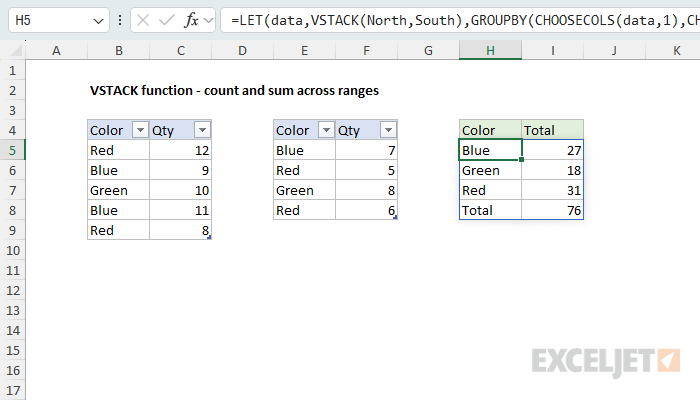Open the Color filter dropdown in cell B4
This screenshot has width=700, height=400.
tap(140, 130)
